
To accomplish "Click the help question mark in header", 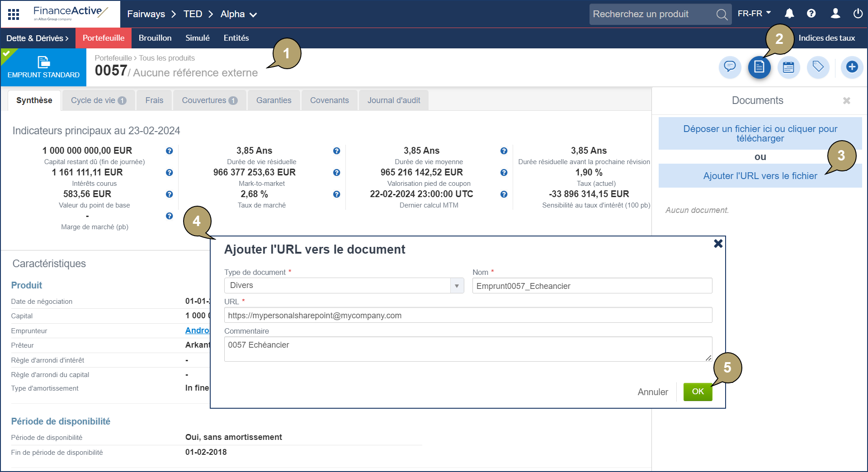I will tap(811, 14).
